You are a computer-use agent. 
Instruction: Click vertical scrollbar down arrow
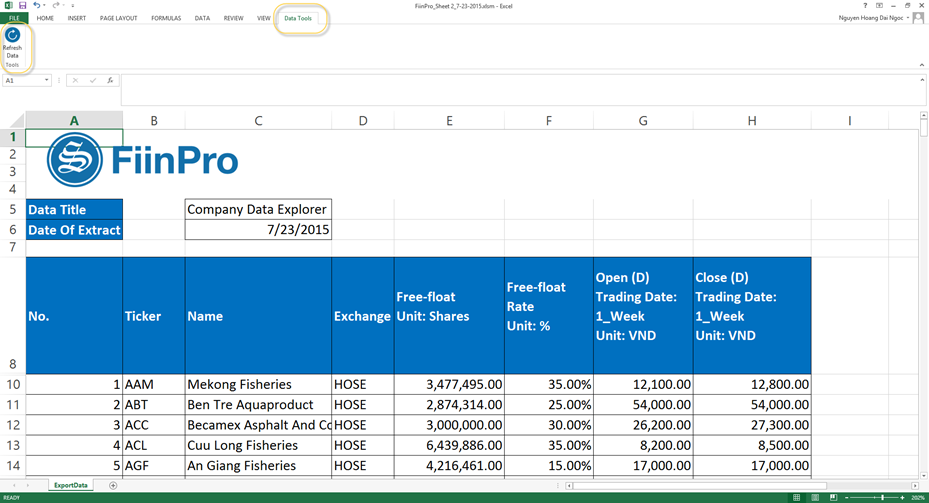(924, 475)
